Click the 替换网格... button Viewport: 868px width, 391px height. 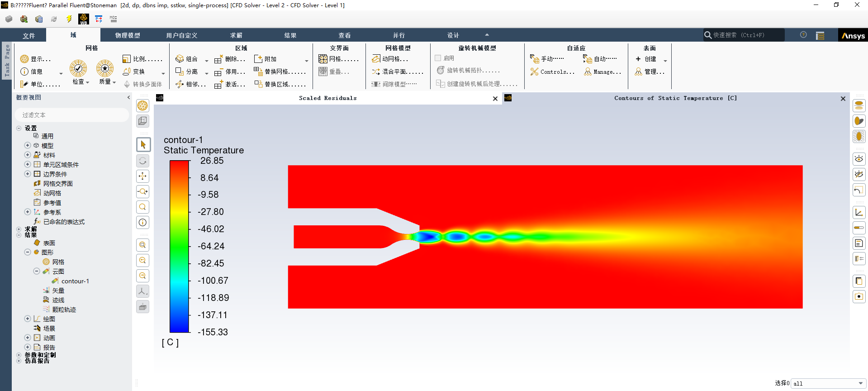pos(280,72)
